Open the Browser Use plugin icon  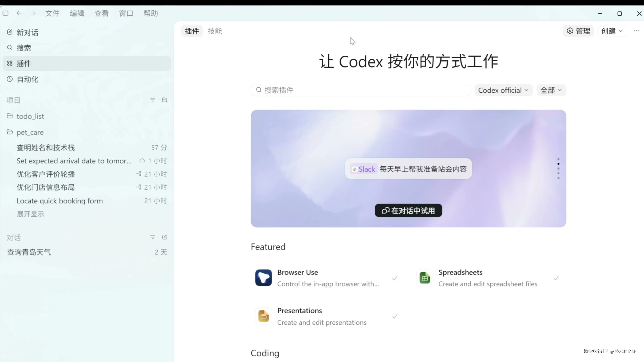point(263,278)
